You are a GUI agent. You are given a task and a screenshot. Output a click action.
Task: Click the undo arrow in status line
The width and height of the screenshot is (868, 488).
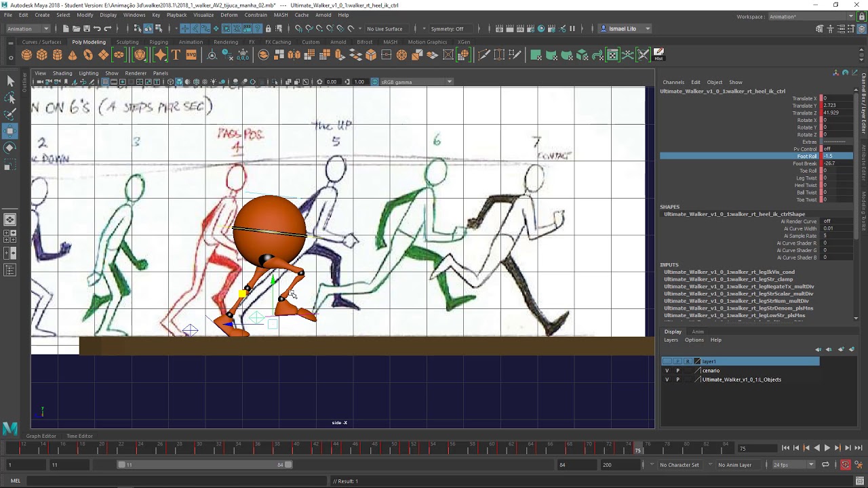97,28
